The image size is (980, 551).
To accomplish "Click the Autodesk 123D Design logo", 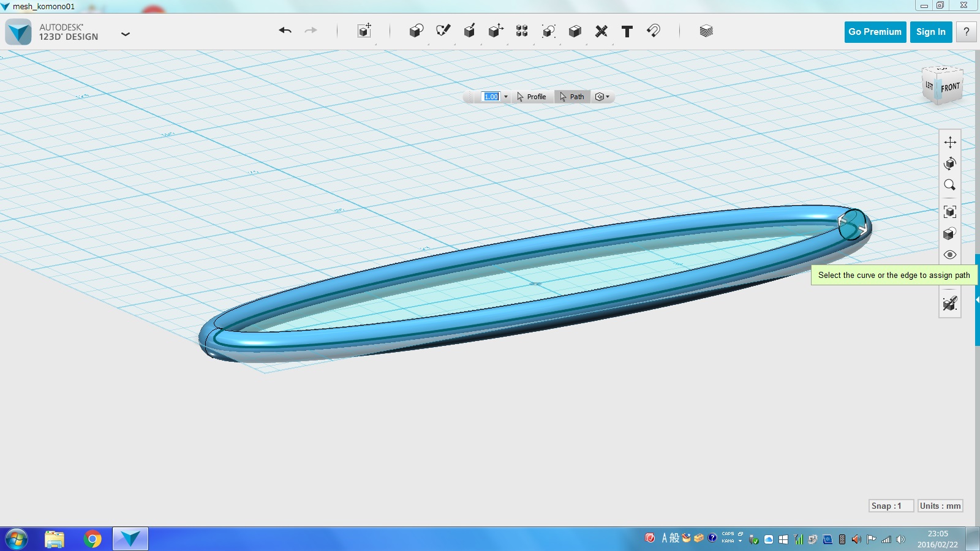I will click(x=18, y=32).
